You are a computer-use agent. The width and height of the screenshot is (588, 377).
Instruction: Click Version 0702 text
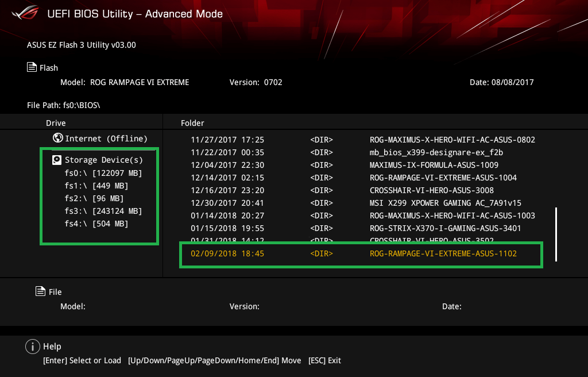tap(256, 82)
